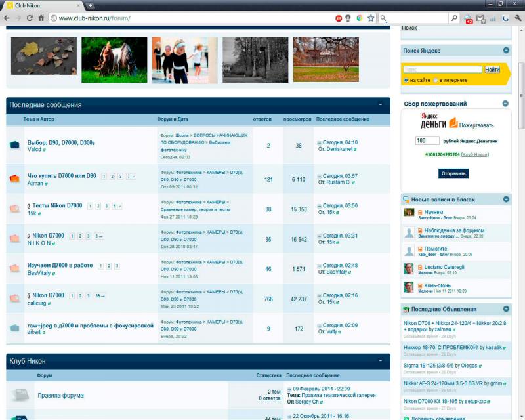Select the 'в интернете' radio option
525x420 pixels.
tap(436, 80)
